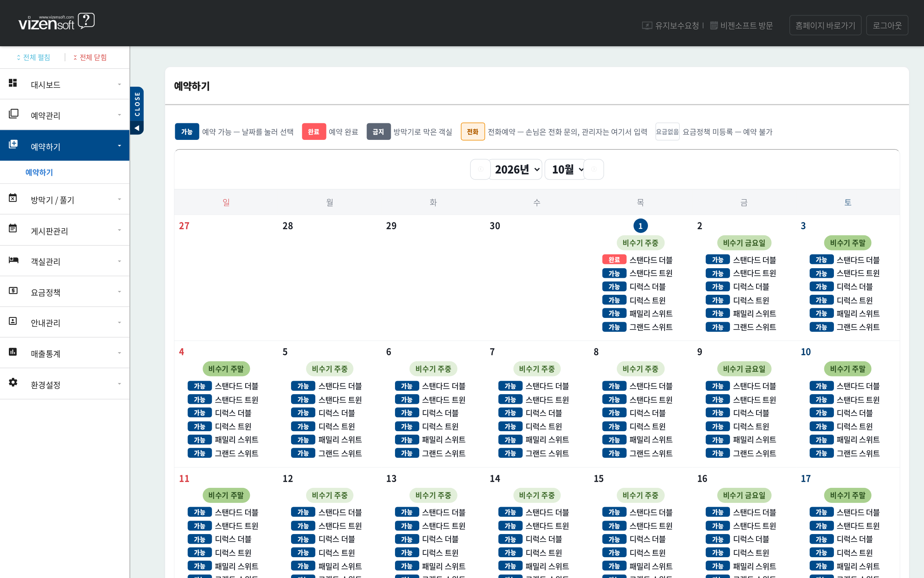924x578 pixels.
Task: Expand the 객실관리 menu arrow
Action: (x=119, y=261)
